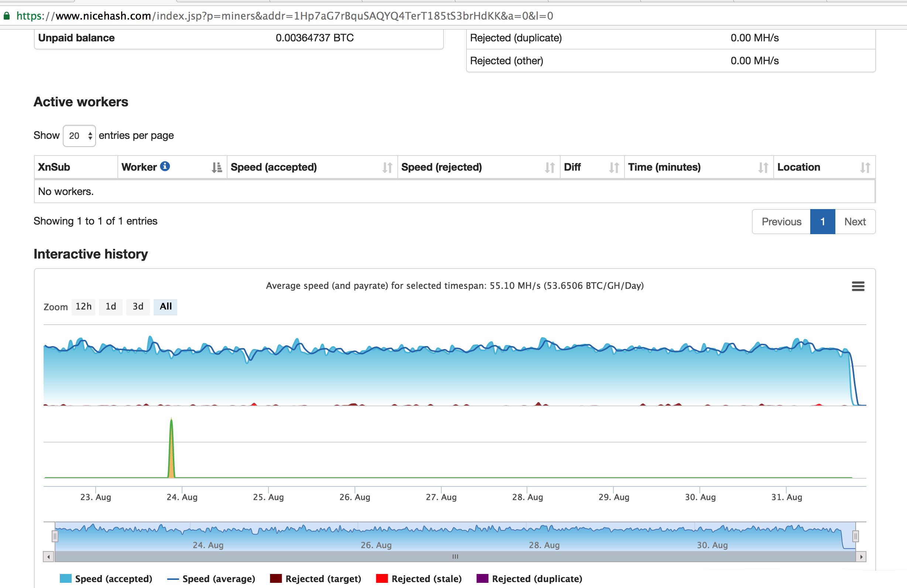This screenshot has height=588, width=907.
Task: Toggle Rejected (stale) legend series
Action: pyautogui.click(x=418, y=578)
